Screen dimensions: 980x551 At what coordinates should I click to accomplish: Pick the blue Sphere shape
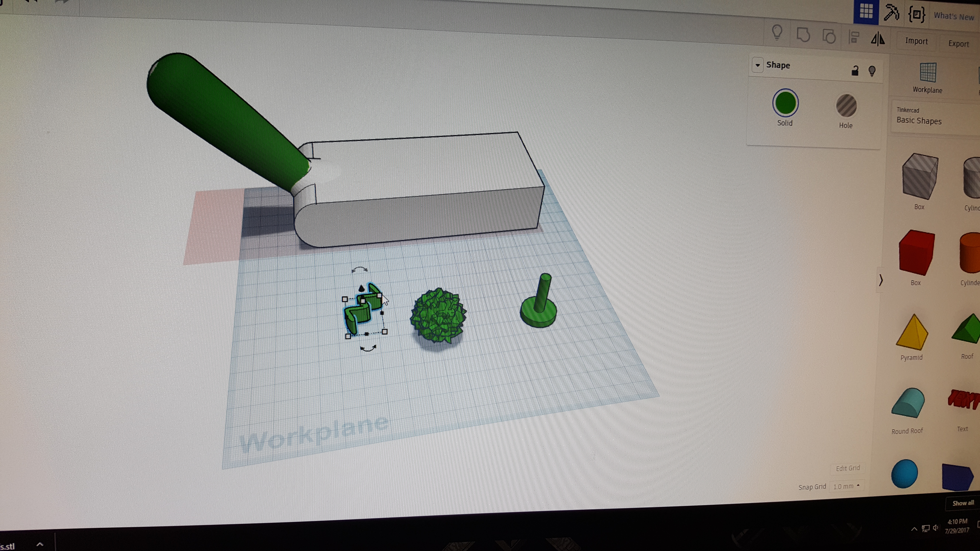click(904, 474)
